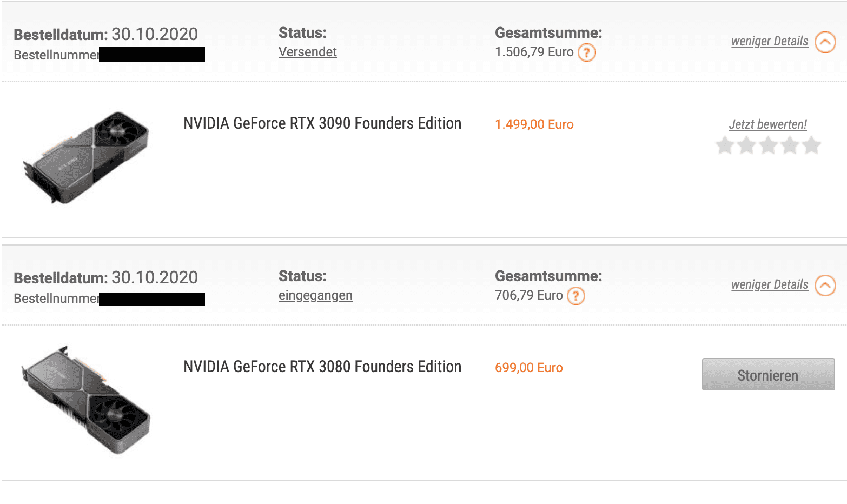
Task: Click the NVIDIA GeForce RTX 3080 Founders Edition title
Action: 322,367
